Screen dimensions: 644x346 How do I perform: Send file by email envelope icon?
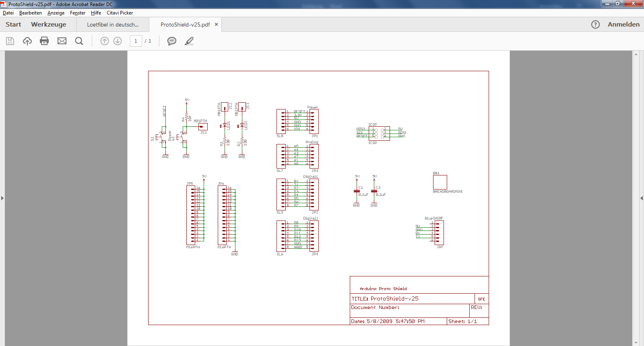[x=62, y=41]
